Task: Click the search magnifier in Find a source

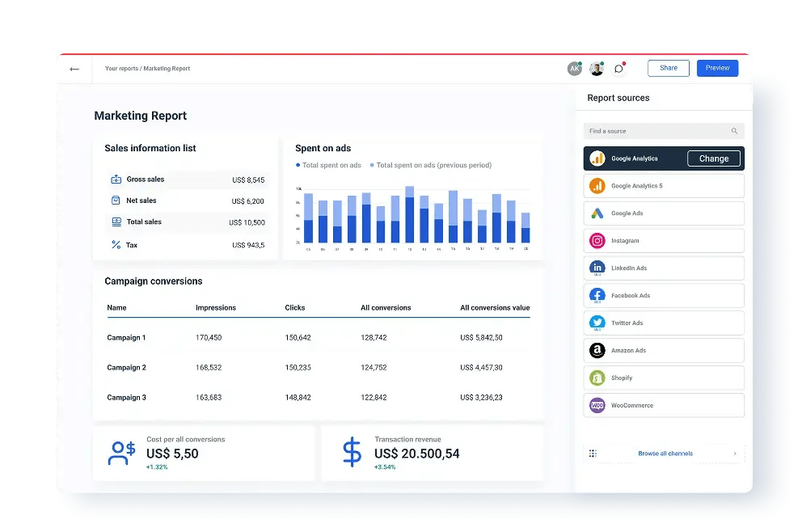Action: 734,130
